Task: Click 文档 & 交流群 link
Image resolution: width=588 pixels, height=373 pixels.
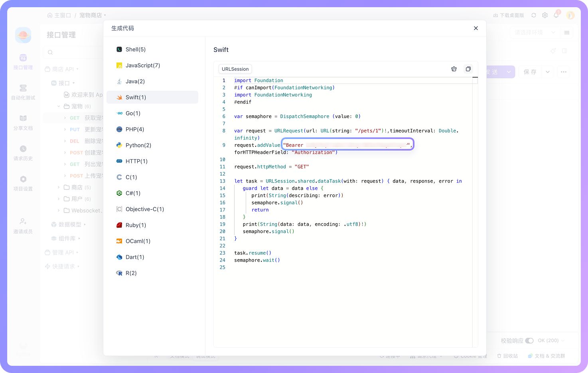Action: [x=547, y=356]
